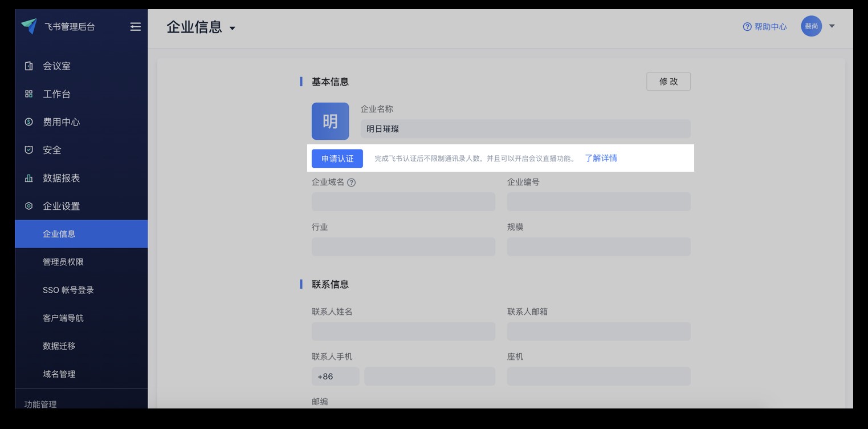Viewport: 868px width, 429px height.
Task: Click the 申请认证 certification button
Action: 337,158
